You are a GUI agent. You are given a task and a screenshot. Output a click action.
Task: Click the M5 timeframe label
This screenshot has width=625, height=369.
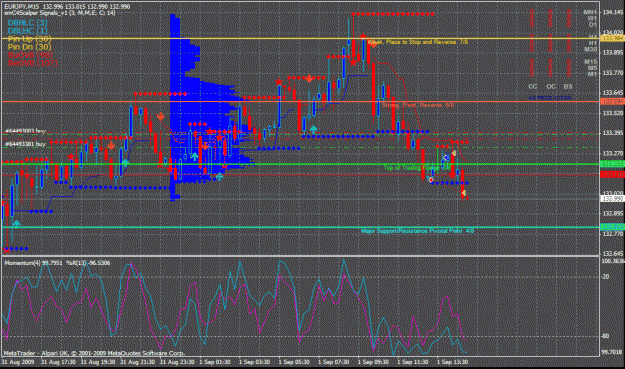point(592,68)
